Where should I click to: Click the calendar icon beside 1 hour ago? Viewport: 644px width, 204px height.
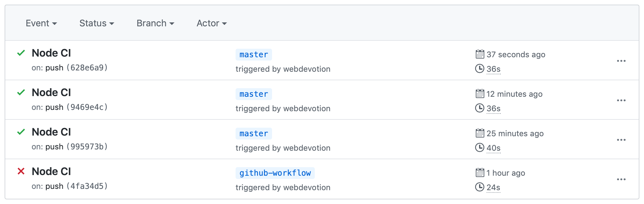coord(480,173)
